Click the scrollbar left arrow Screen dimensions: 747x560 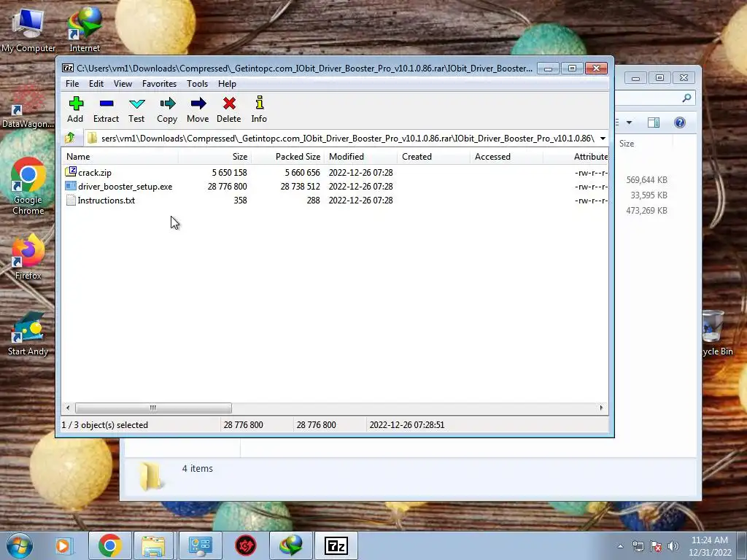[x=68, y=408]
